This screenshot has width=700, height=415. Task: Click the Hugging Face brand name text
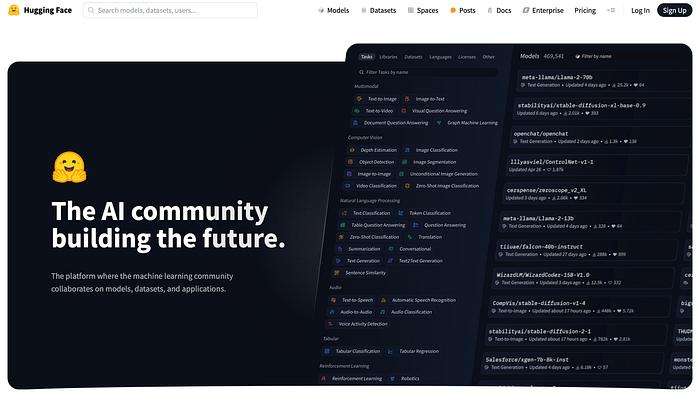48,10
